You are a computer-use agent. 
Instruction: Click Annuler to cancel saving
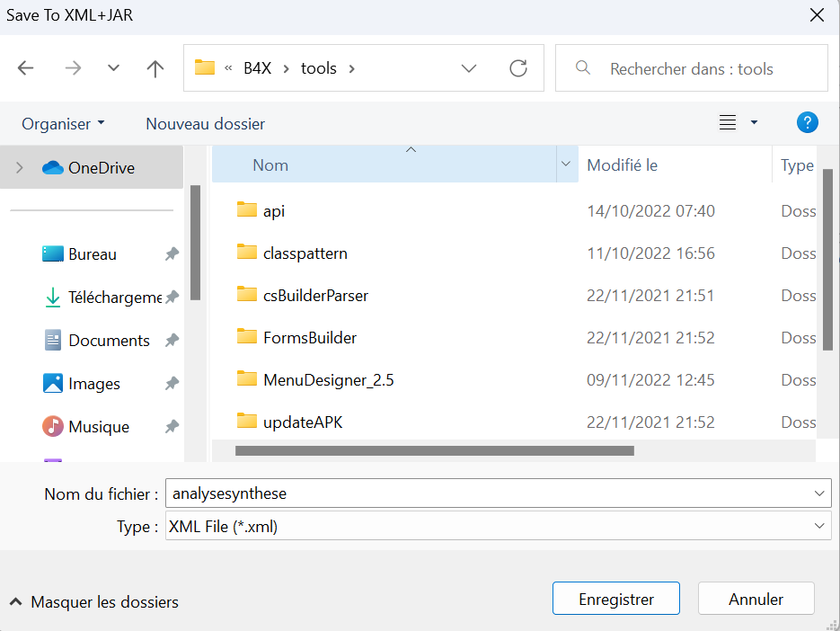point(756,599)
